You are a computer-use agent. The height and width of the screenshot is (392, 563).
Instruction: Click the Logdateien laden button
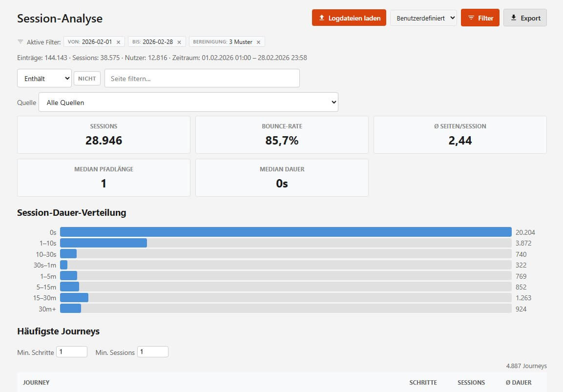pos(349,18)
